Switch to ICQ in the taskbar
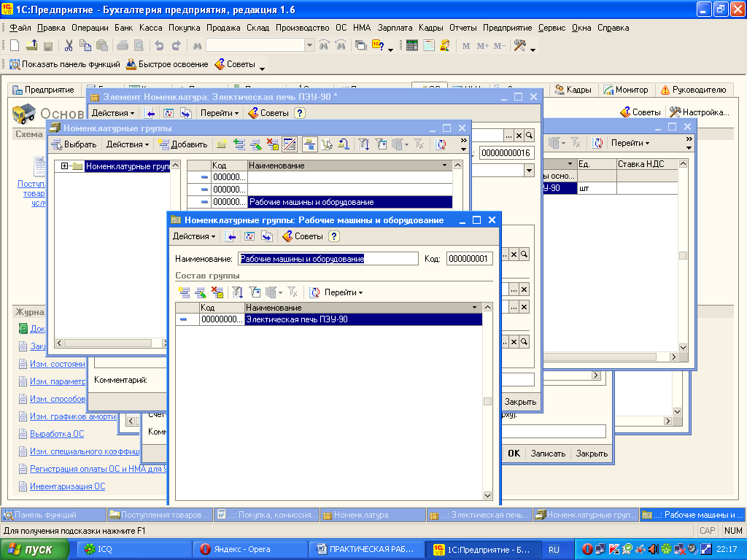Screen dimensions: 747x560 [x=136, y=550]
